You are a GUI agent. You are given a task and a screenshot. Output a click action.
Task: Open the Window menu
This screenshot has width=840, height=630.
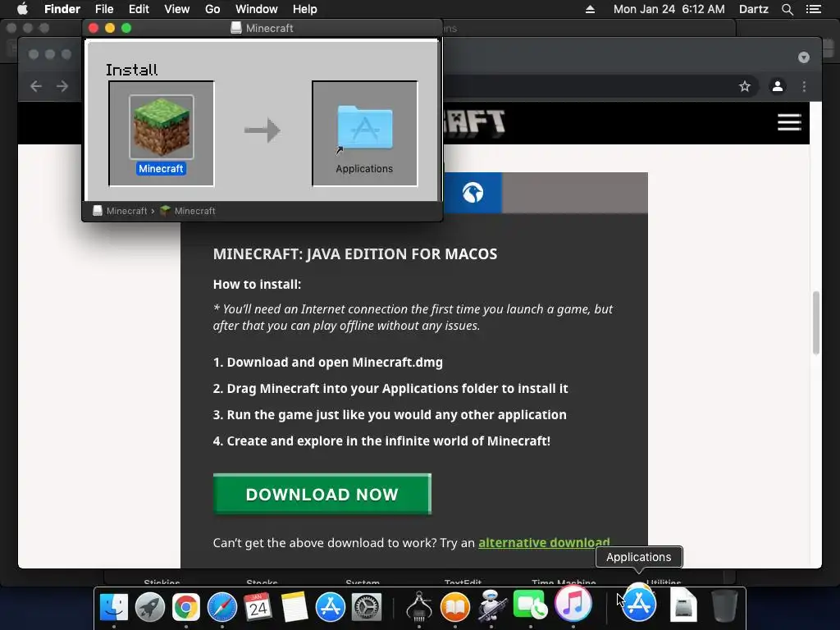point(257,9)
